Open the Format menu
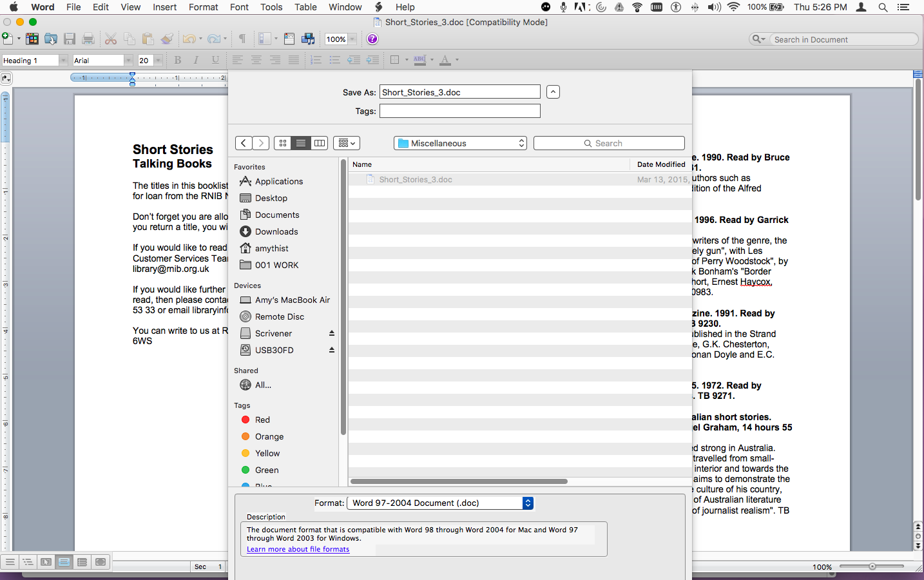The height and width of the screenshot is (580, 924). tap(204, 7)
